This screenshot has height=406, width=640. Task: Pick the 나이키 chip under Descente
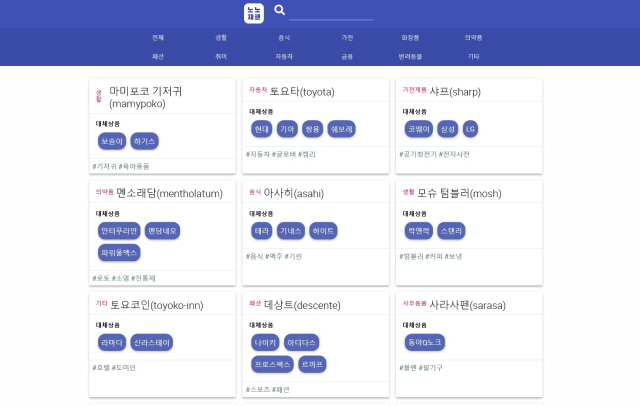pos(264,342)
